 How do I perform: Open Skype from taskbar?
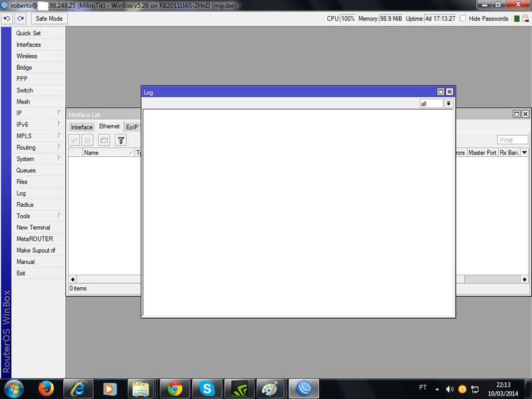tap(207, 389)
